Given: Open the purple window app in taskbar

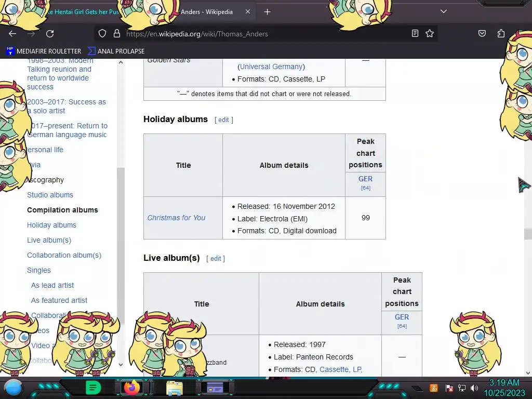Looking at the screenshot, I should pos(215,388).
